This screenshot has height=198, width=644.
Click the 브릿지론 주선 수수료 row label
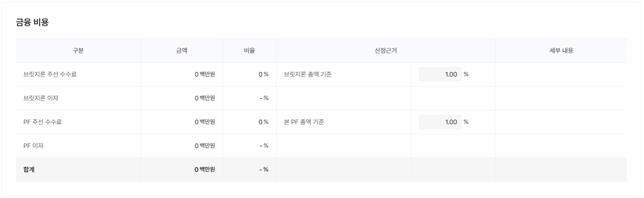point(50,75)
